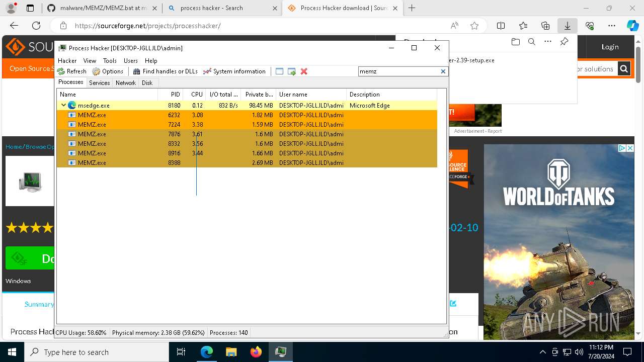
Task: Toggle Read aloud in the address bar
Action: (454, 26)
